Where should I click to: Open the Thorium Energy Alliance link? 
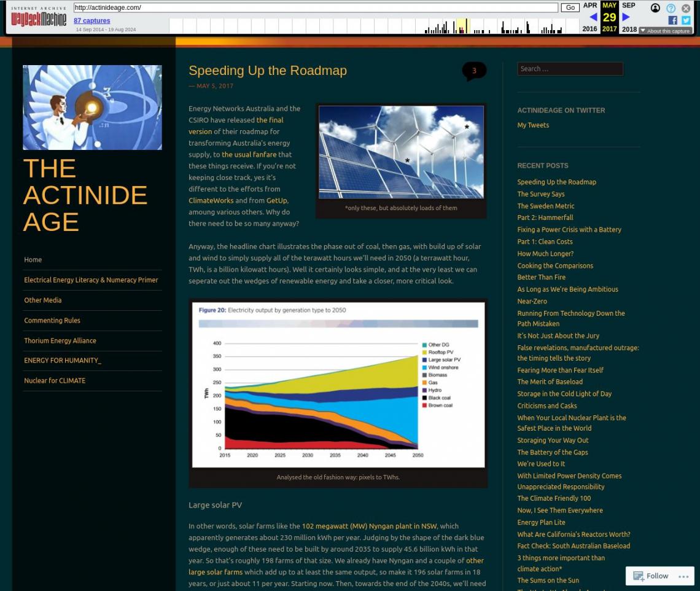click(x=60, y=340)
